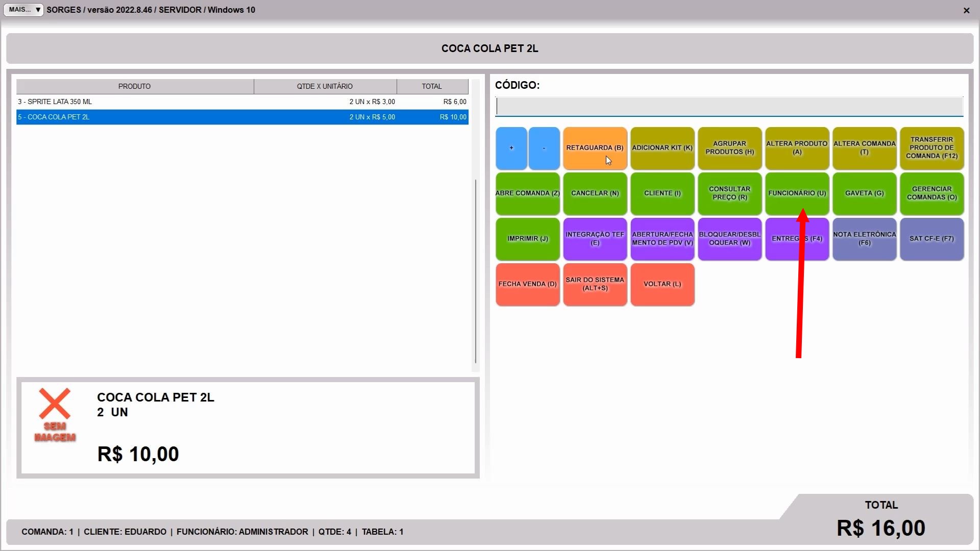
Task: Click Integração TEF (E) purple button
Action: tap(595, 239)
